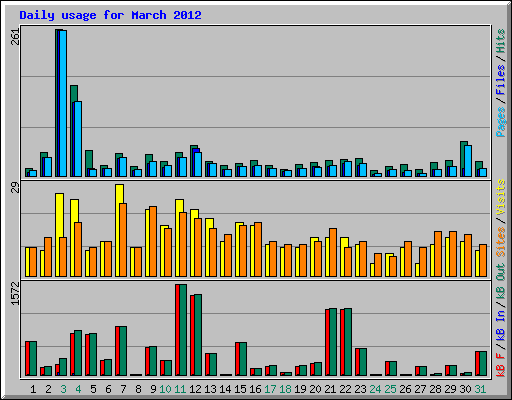The height and width of the screenshot is (400, 512).
Task: Click the 'kB In' legend label
Action: 500,325
